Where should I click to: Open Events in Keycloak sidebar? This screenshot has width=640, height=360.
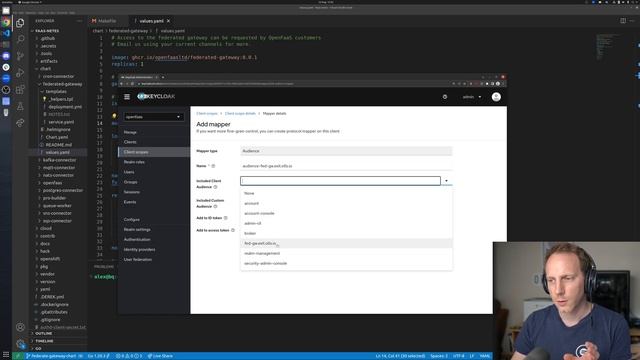(x=130, y=202)
